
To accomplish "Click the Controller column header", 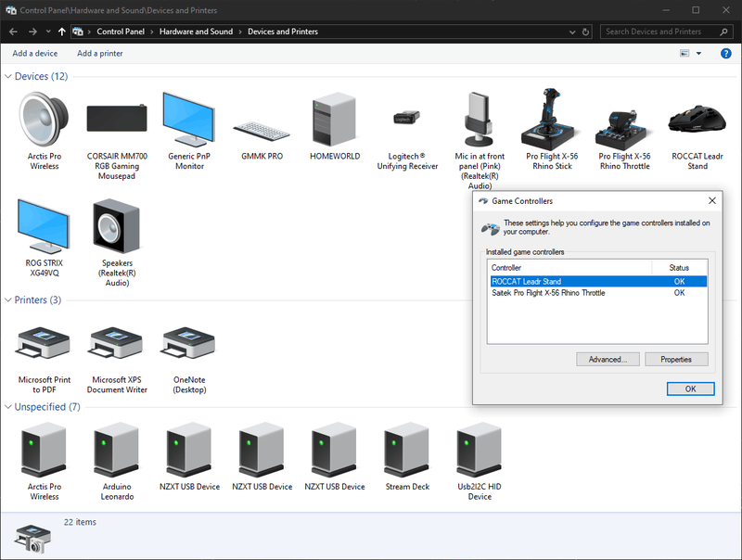I will 570,268.
